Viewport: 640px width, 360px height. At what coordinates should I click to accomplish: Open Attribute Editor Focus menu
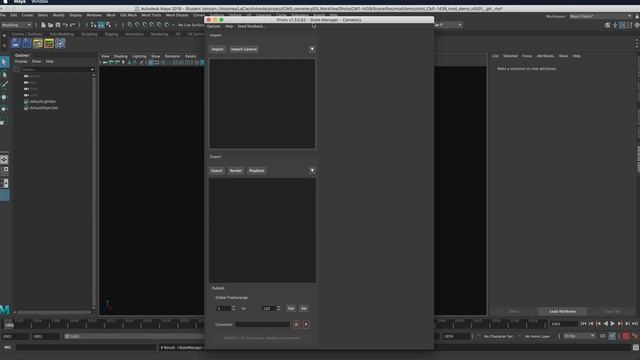[x=527, y=56]
